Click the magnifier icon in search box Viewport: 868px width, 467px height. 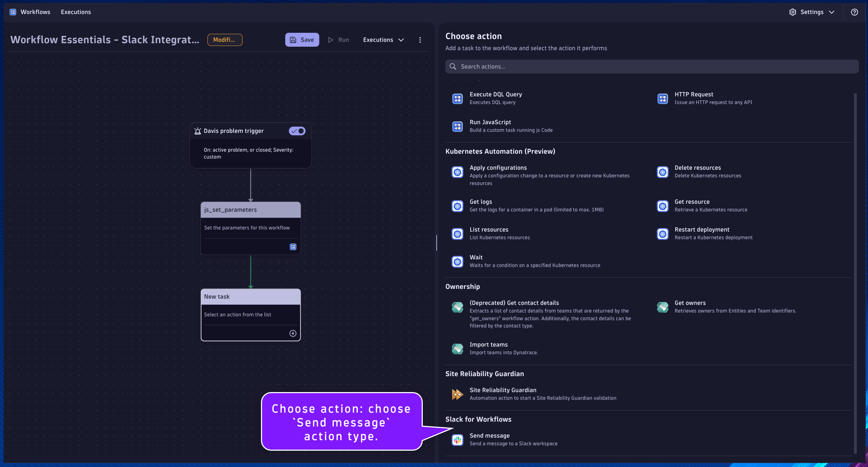(x=453, y=67)
